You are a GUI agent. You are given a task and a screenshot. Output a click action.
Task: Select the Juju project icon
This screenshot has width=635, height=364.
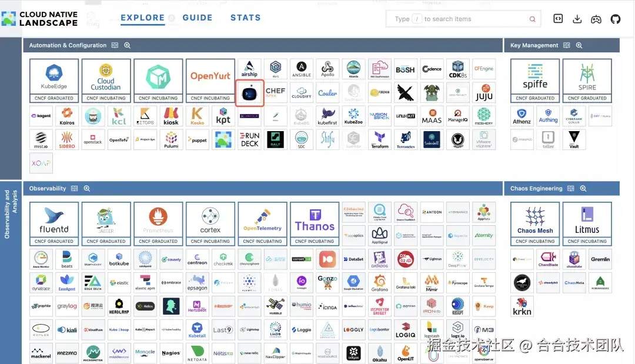click(x=484, y=93)
